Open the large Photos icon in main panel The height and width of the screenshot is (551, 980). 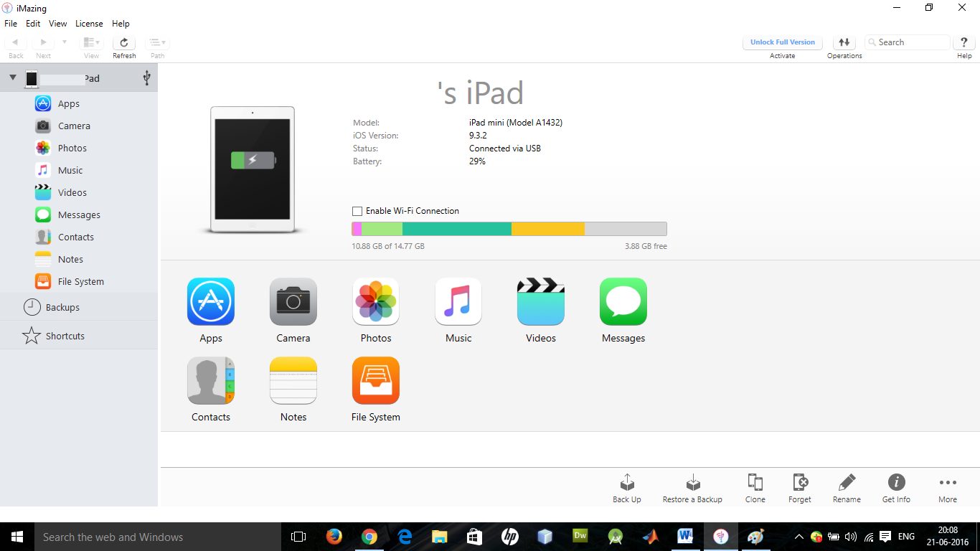coord(376,302)
